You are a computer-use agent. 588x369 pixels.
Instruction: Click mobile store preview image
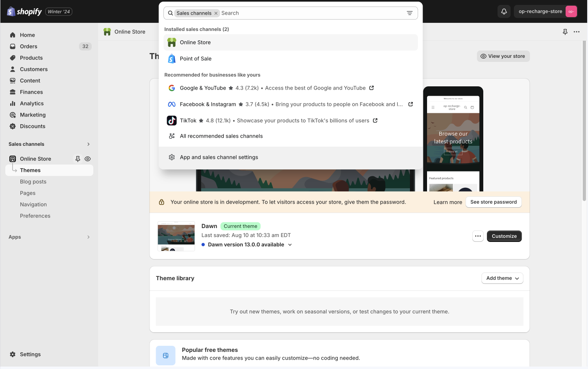(x=453, y=139)
